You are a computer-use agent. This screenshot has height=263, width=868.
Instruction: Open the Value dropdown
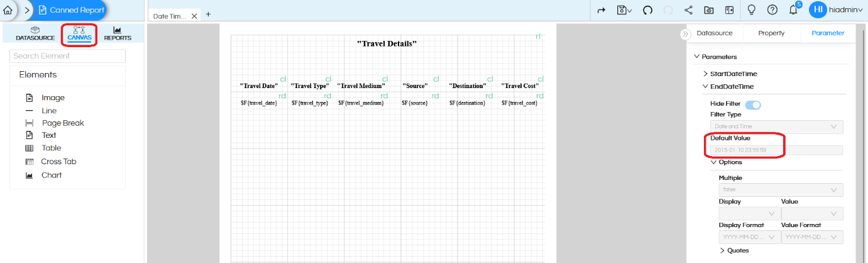pos(812,214)
